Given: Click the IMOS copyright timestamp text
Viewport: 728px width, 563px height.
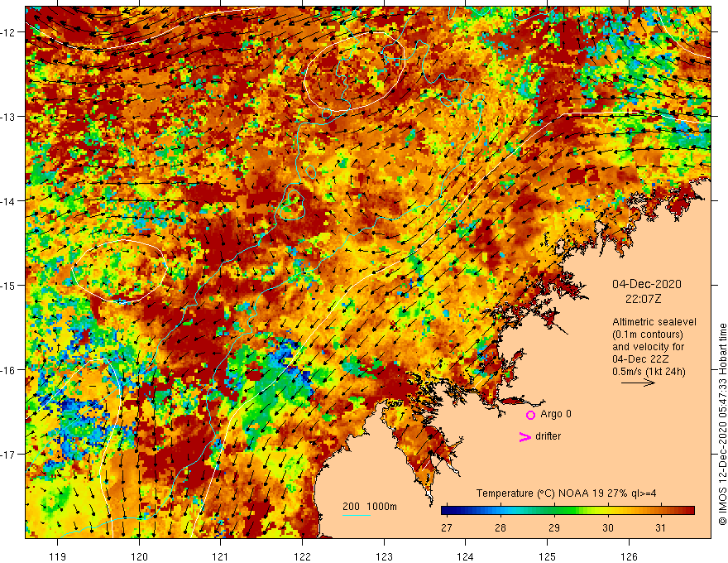Looking at the screenshot, I should (722, 424).
